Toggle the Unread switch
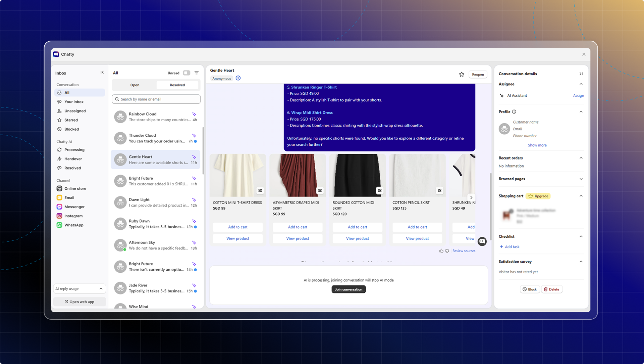This screenshot has width=644, height=364. point(186,73)
